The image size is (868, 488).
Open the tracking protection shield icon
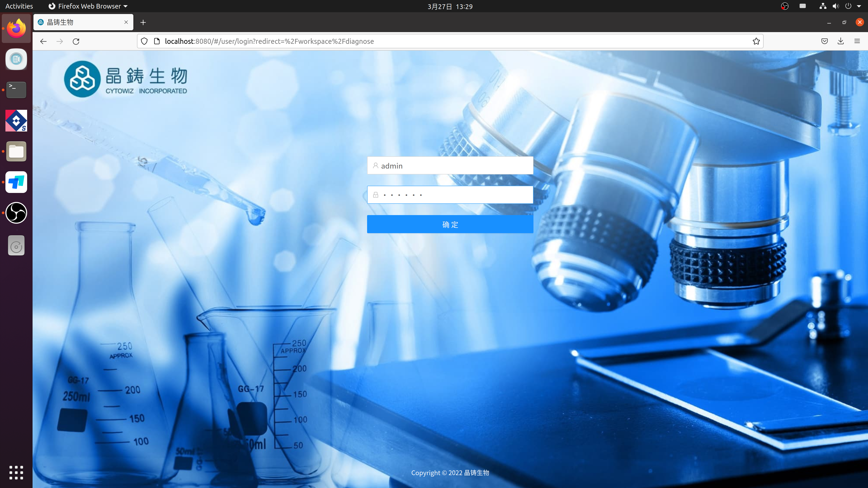pos(144,41)
